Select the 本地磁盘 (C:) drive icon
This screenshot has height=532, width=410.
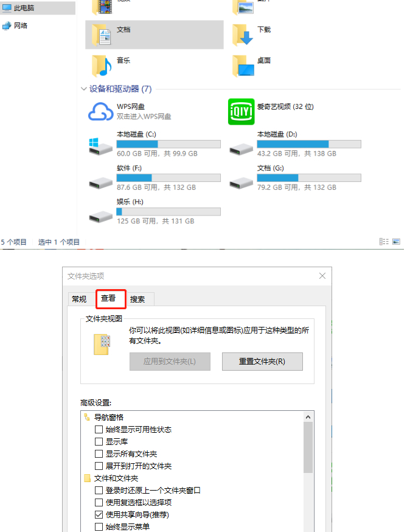coord(100,147)
